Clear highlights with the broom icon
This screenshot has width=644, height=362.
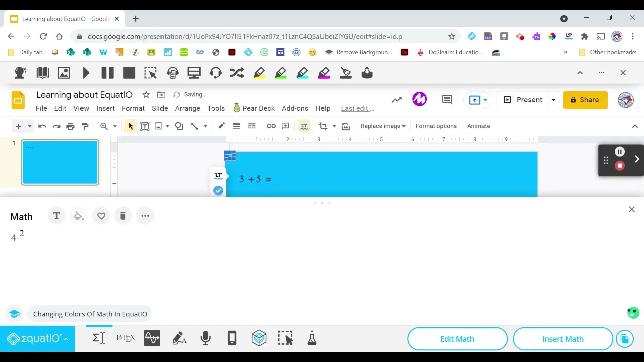(x=346, y=73)
